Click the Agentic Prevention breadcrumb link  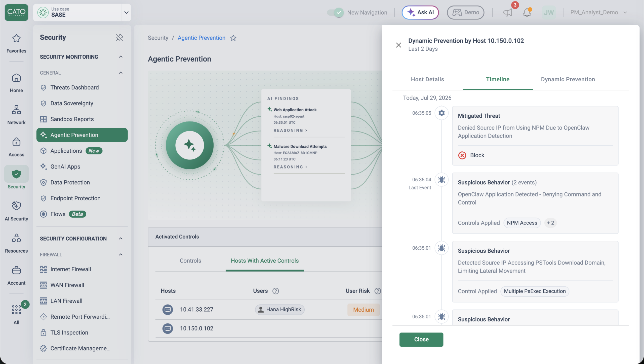[x=201, y=38]
